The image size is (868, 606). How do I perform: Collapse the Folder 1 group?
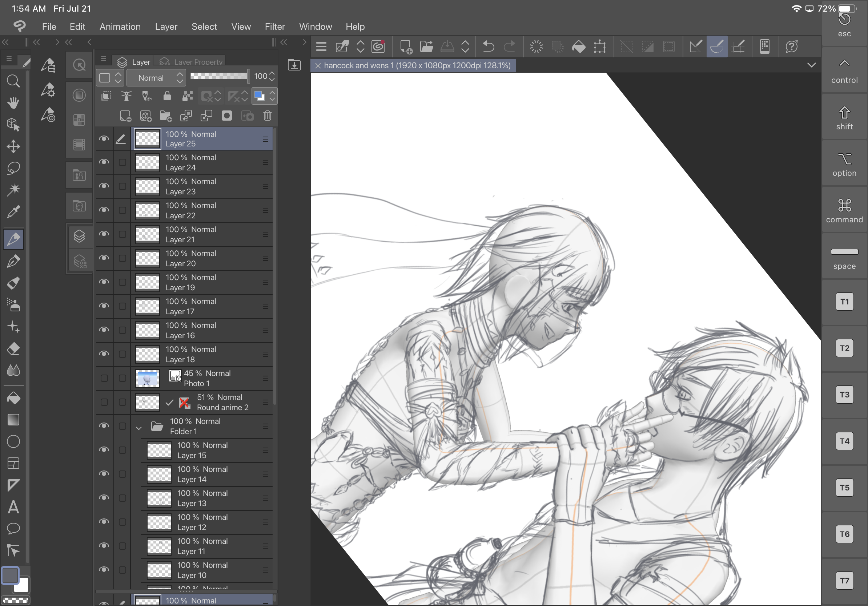139,428
